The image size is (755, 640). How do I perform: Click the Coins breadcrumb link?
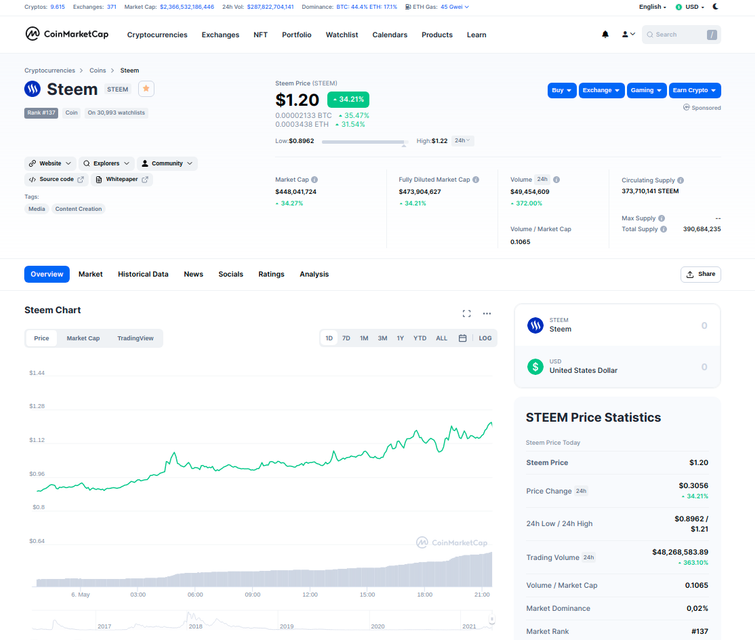pos(97,70)
